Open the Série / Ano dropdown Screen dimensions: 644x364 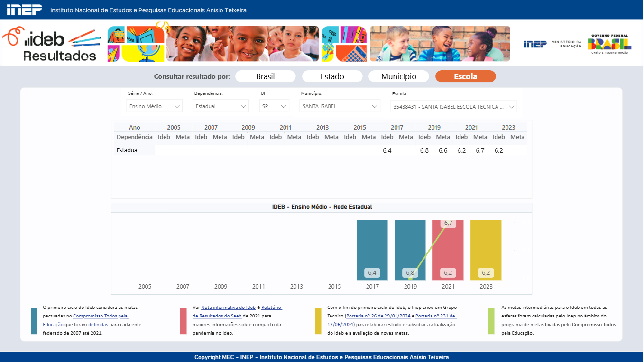pos(155,106)
